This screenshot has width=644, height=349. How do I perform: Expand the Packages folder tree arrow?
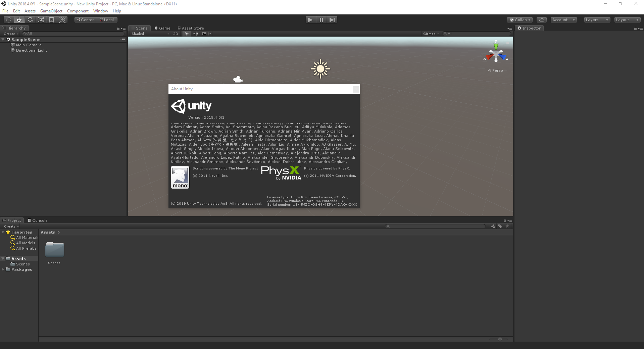[3, 269]
